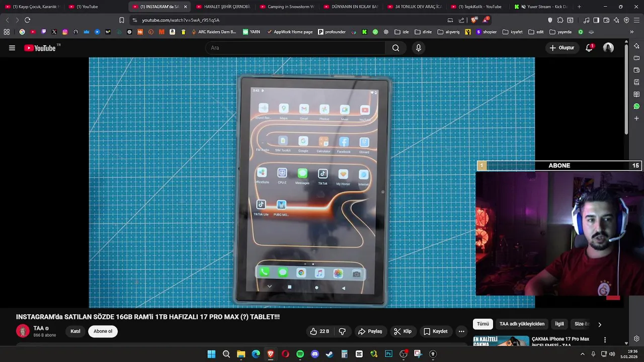
Task: Open Brave sidebar WhatsApp icon
Action: (x=636, y=106)
